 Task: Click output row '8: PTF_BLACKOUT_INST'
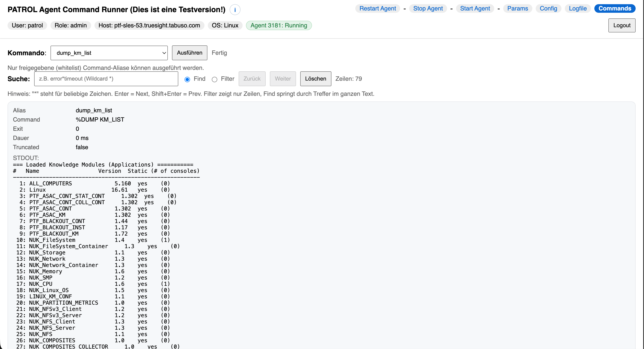94,227
